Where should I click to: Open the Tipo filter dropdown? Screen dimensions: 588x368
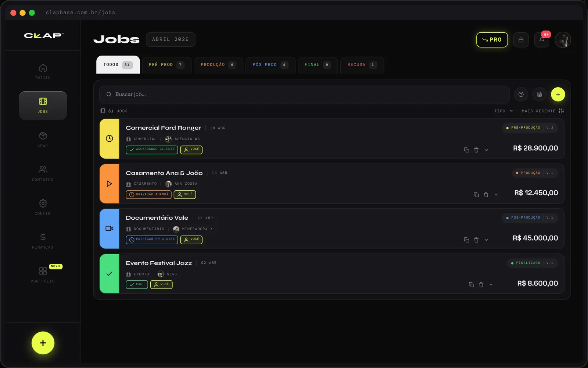point(503,111)
